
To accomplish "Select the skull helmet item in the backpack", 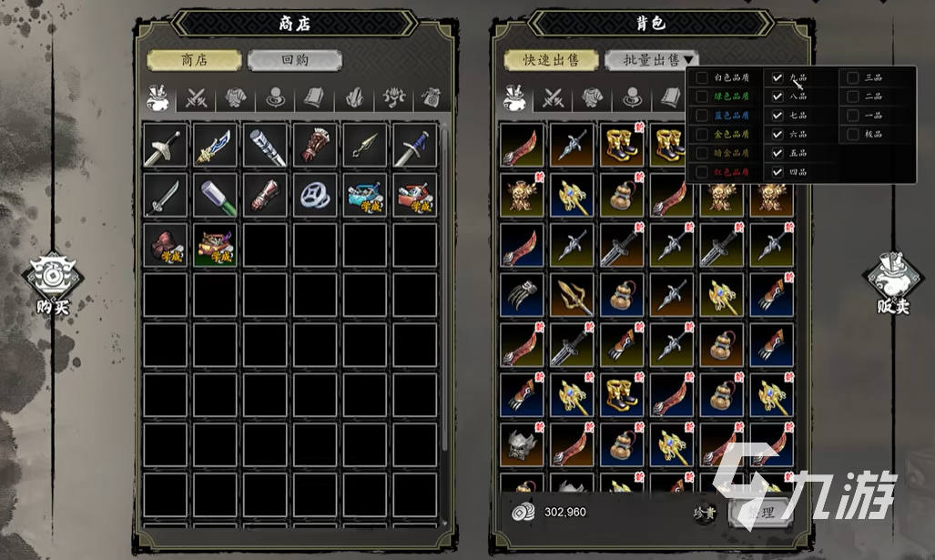I will click(x=522, y=445).
